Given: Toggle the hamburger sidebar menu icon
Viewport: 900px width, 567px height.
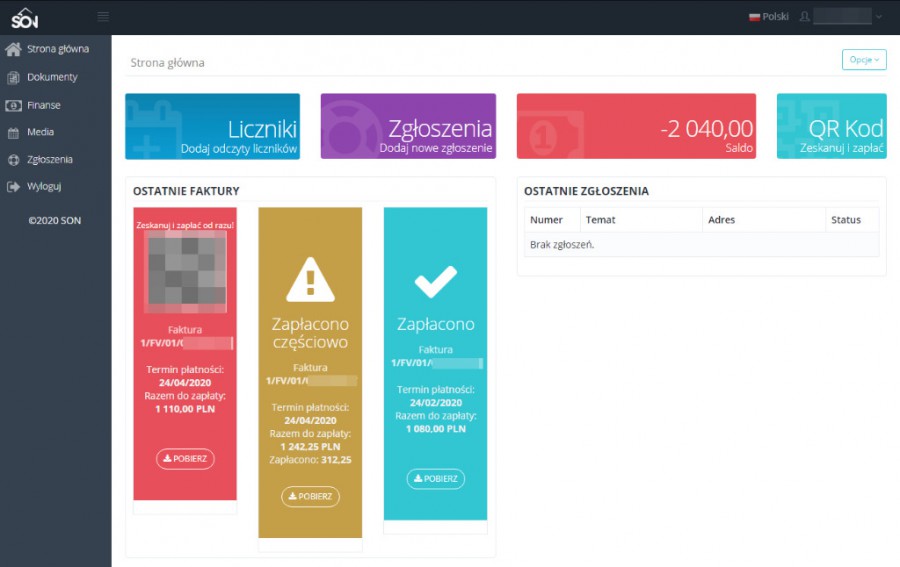Looking at the screenshot, I should tap(103, 17).
